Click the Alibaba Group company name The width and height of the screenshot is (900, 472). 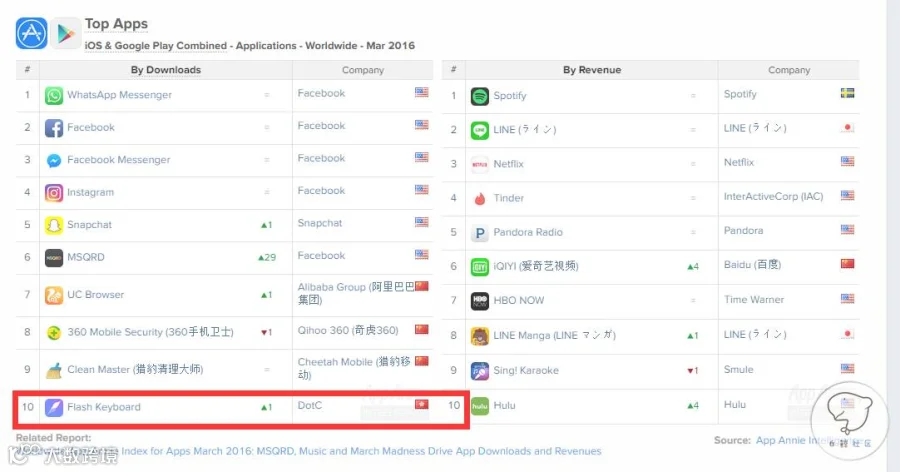tap(356, 293)
